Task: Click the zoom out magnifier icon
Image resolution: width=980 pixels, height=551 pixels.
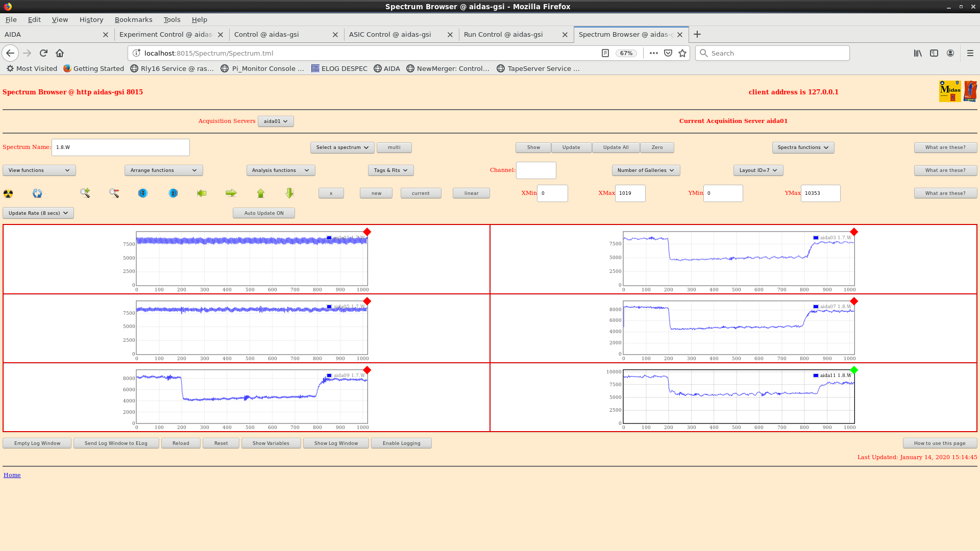Action: point(114,193)
